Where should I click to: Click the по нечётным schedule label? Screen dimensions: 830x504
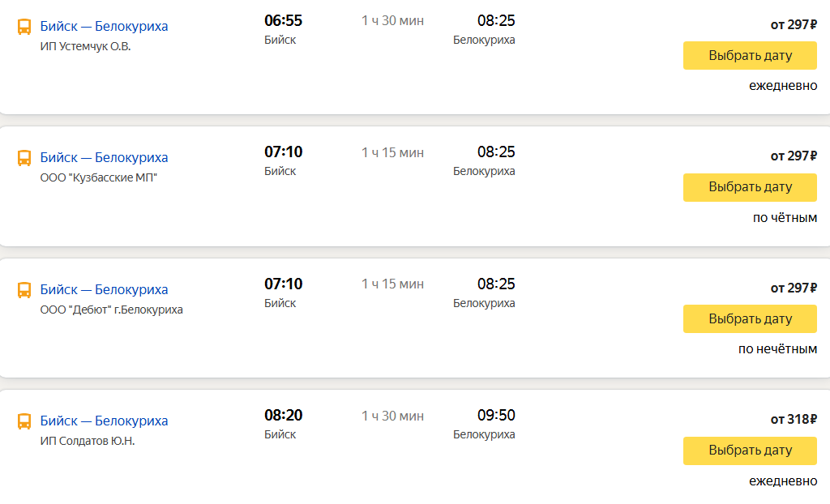tap(777, 349)
